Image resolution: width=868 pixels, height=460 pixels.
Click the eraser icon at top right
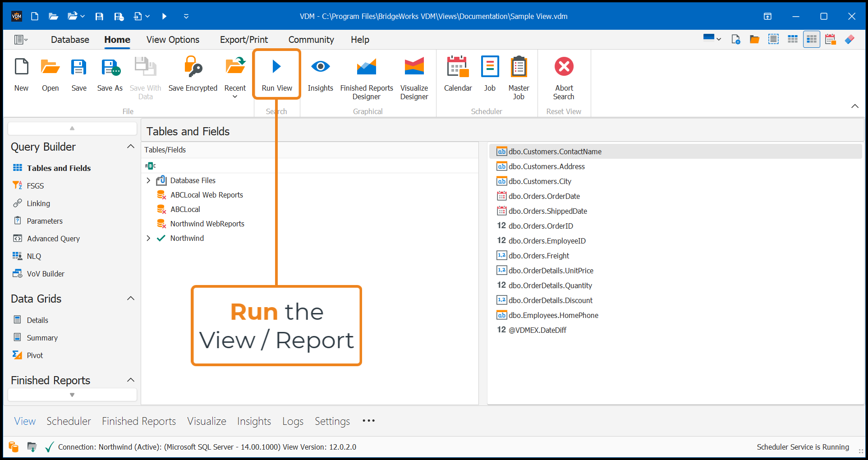[850, 39]
